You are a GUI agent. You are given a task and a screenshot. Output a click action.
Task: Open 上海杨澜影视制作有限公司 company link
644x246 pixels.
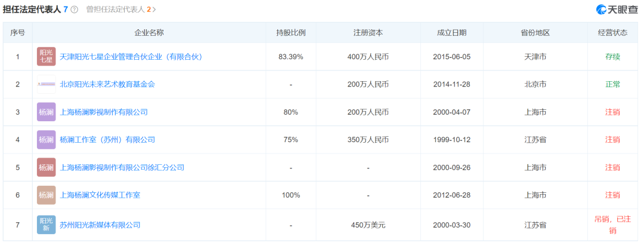pos(104,112)
